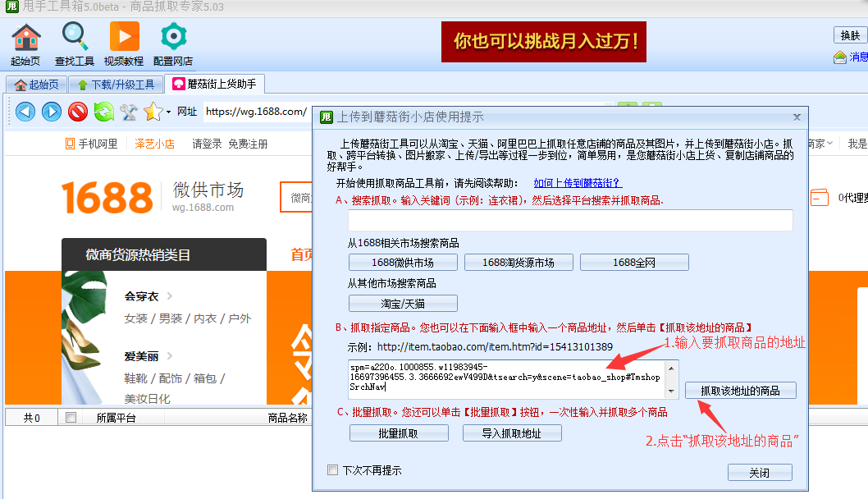Stop page loading with red stop icon
The image size is (868, 499).
[78, 112]
